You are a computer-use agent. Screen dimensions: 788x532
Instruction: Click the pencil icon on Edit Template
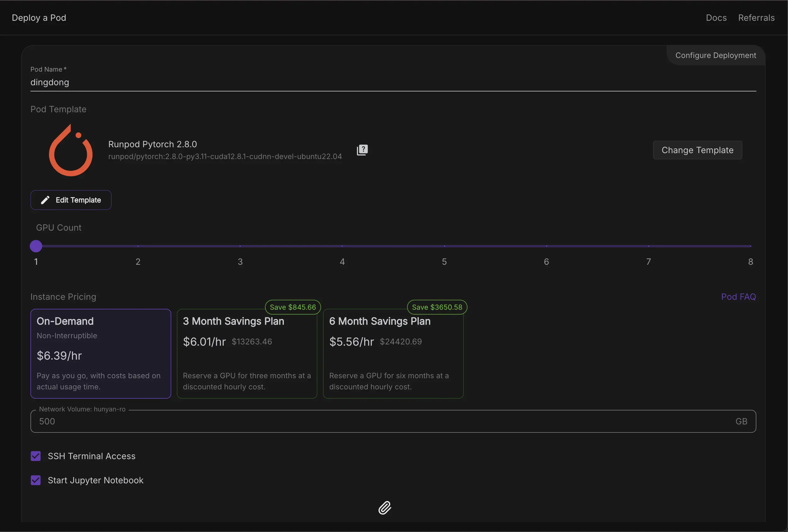(x=45, y=200)
